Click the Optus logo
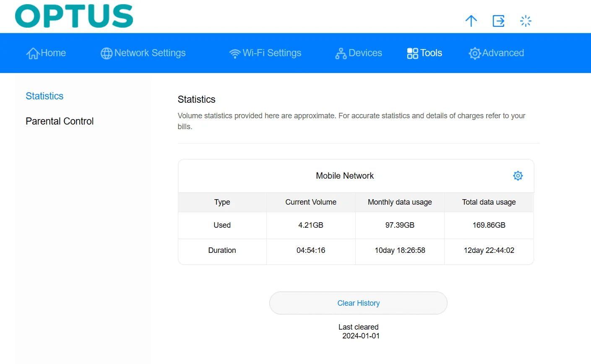This screenshot has height=364, width=591. click(74, 16)
